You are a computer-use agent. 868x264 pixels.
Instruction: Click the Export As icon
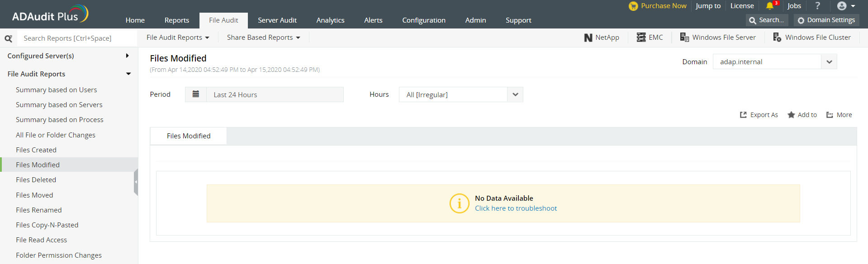click(x=743, y=115)
